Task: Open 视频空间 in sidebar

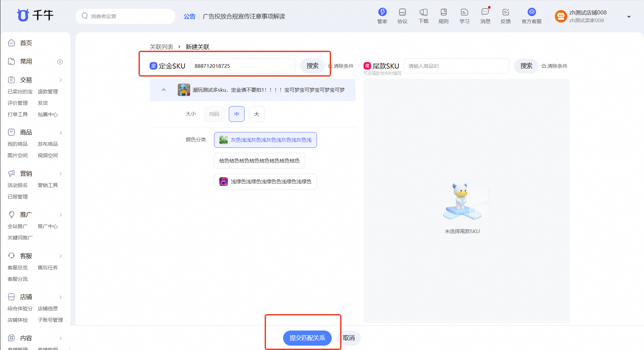Action: [48, 156]
